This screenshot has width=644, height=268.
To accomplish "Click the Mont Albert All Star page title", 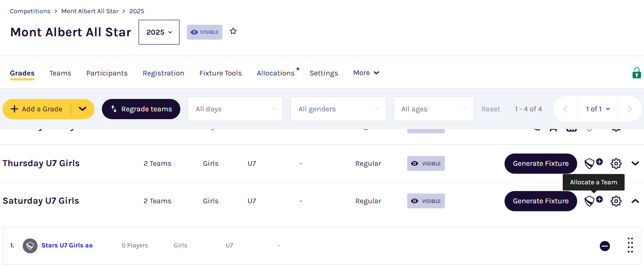I will (x=71, y=32).
